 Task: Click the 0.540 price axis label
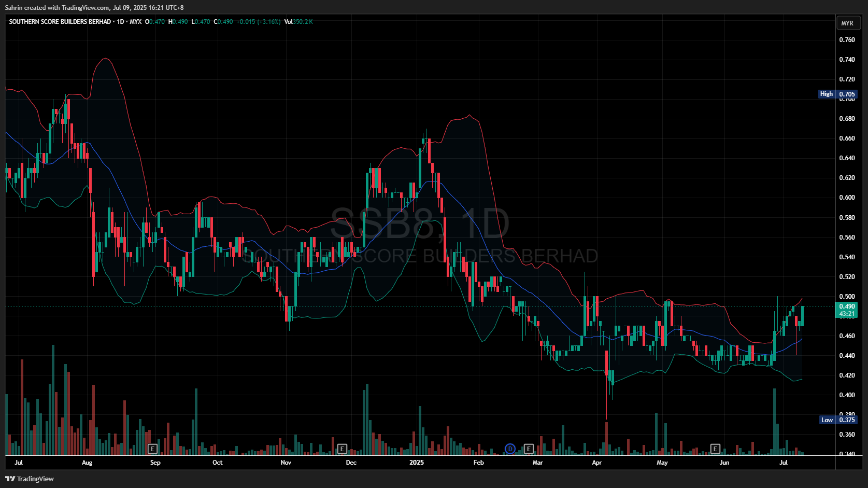click(x=847, y=257)
